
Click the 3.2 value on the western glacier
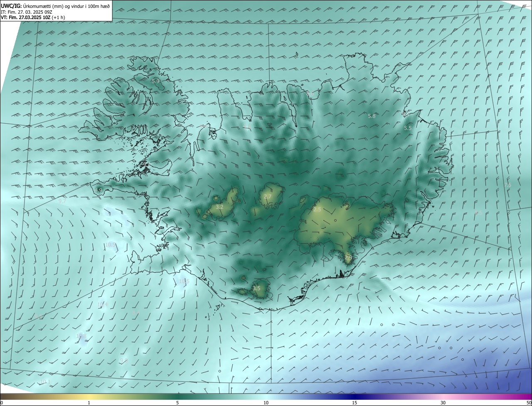coord(220,207)
